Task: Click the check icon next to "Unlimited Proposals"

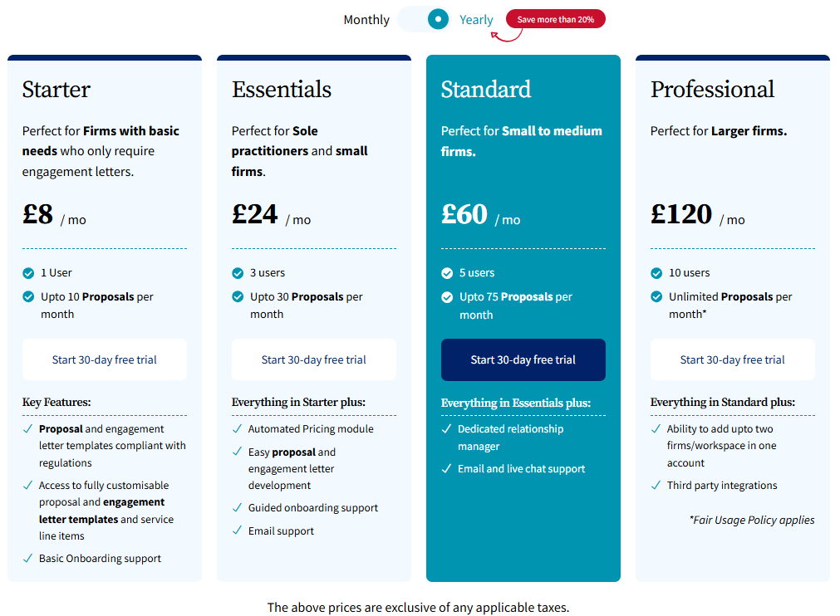Action: tap(656, 296)
